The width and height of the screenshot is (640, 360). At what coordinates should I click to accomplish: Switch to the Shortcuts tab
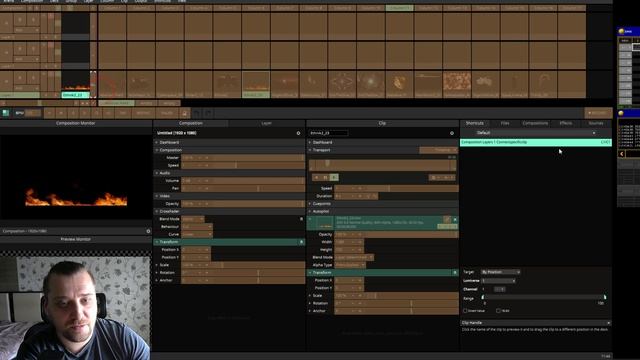[475, 123]
